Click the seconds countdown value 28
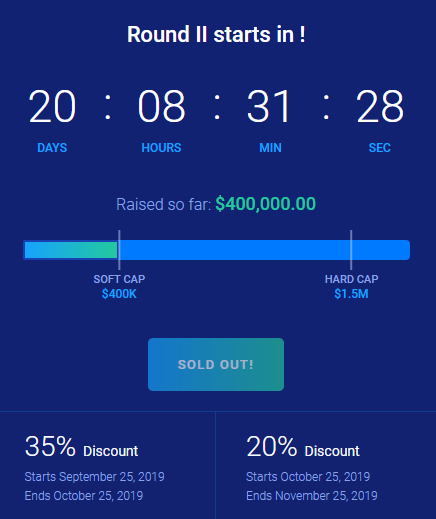The image size is (436, 519). [x=380, y=107]
